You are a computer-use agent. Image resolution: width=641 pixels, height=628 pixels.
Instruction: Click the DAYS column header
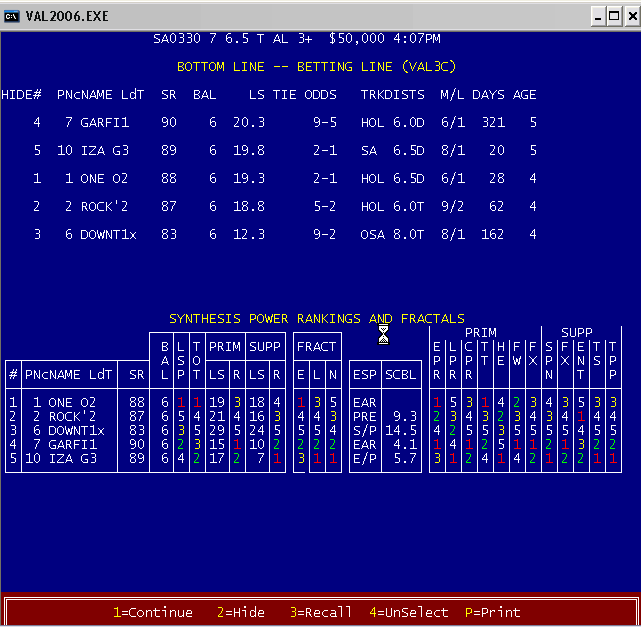pyautogui.click(x=489, y=95)
